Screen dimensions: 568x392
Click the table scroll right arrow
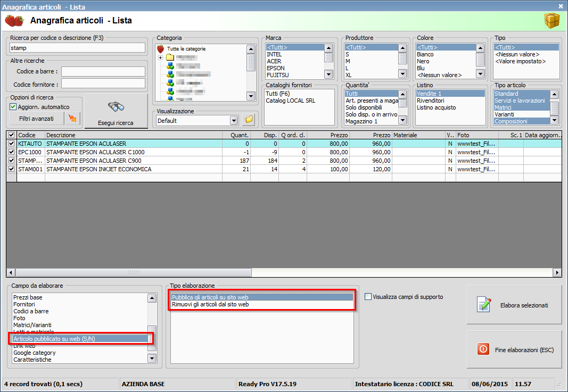point(557,272)
